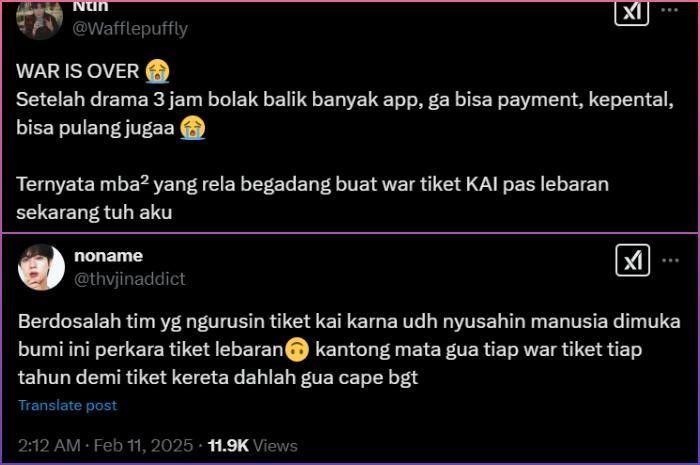
Task: View the 11.9K Views count
Action: click(x=253, y=445)
